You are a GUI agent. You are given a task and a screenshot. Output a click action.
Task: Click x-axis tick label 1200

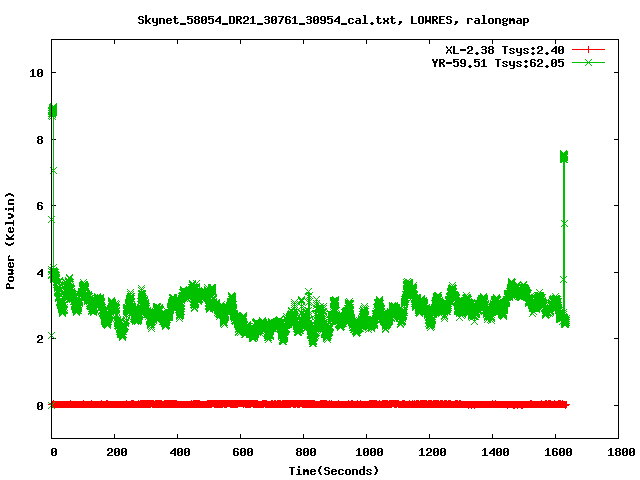click(432, 452)
